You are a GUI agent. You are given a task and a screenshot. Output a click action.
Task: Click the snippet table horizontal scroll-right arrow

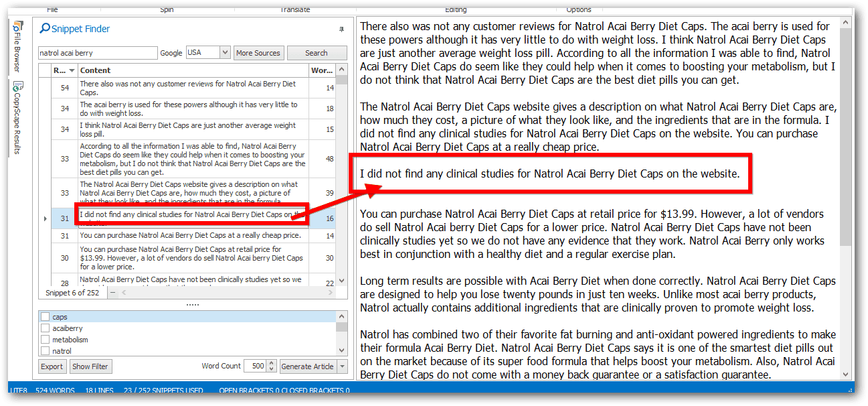tap(331, 293)
